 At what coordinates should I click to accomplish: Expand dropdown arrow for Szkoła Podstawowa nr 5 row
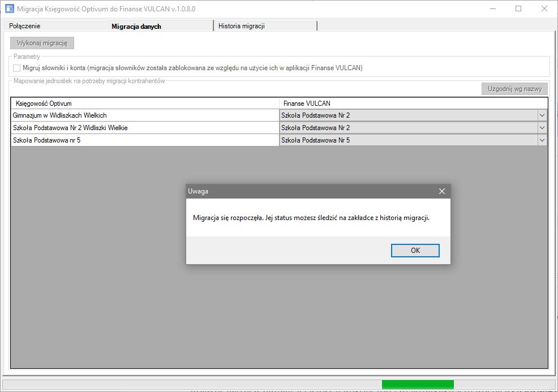[x=542, y=140]
